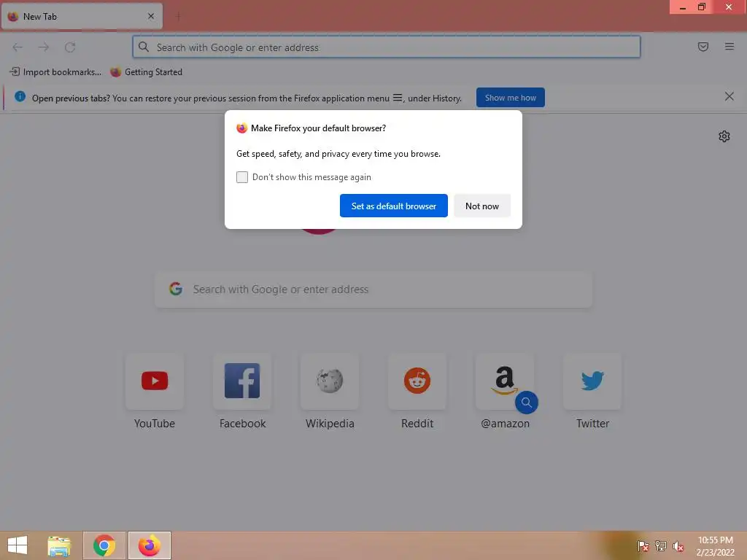Click the Google logo in the page search box
Image resolution: width=747 pixels, height=560 pixels.
pyautogui.click(x=176, y=289)
